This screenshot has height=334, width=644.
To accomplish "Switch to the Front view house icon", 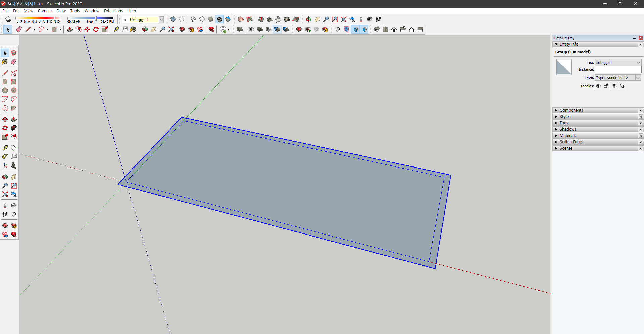I will [394, 29].
